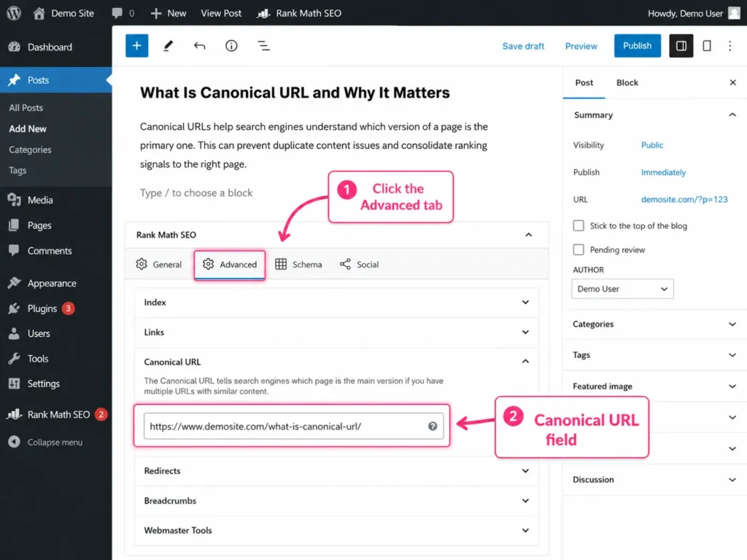This screenshot has height=560, width=747.
Task: Check Stick to the top of blog
Action: pos(578,226)
